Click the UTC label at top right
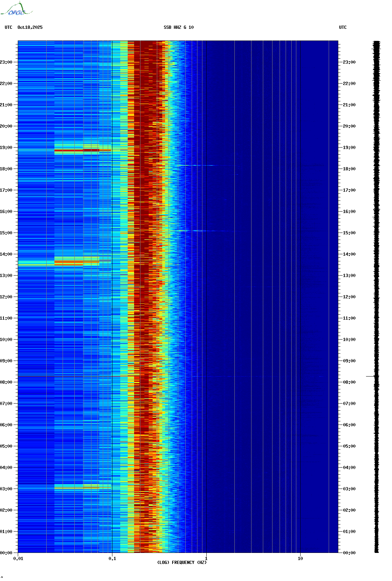This screenshot has width=392, height=581. point(343,27)
